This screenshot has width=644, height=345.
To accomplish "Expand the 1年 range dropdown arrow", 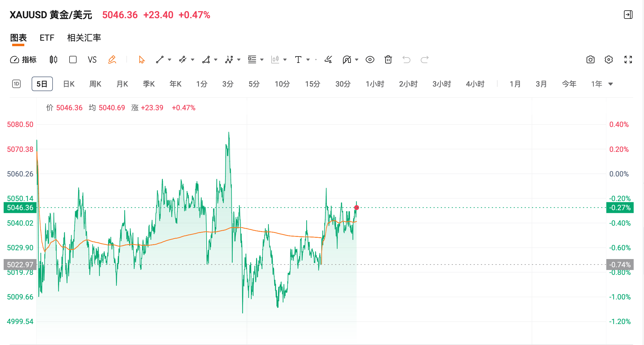I will pyautogui.click(x=611, y=84).
